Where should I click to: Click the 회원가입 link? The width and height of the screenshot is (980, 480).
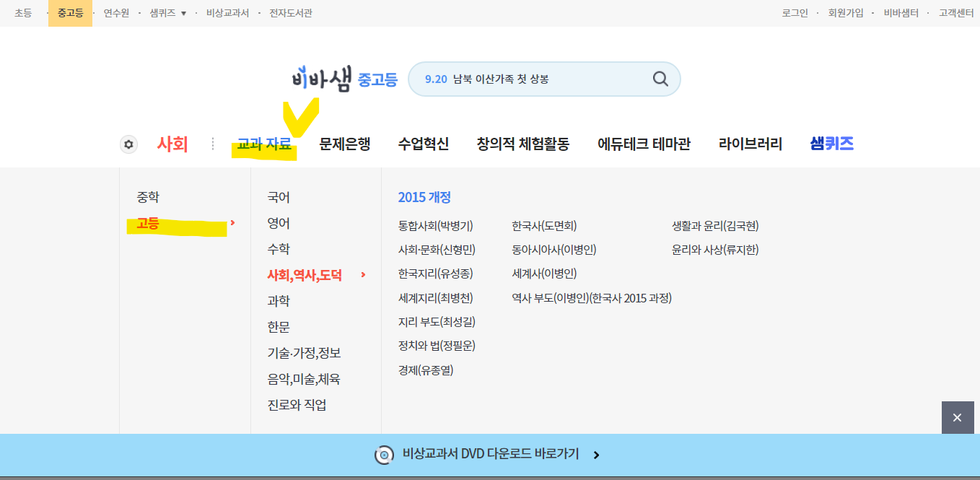tap(846, 13)
